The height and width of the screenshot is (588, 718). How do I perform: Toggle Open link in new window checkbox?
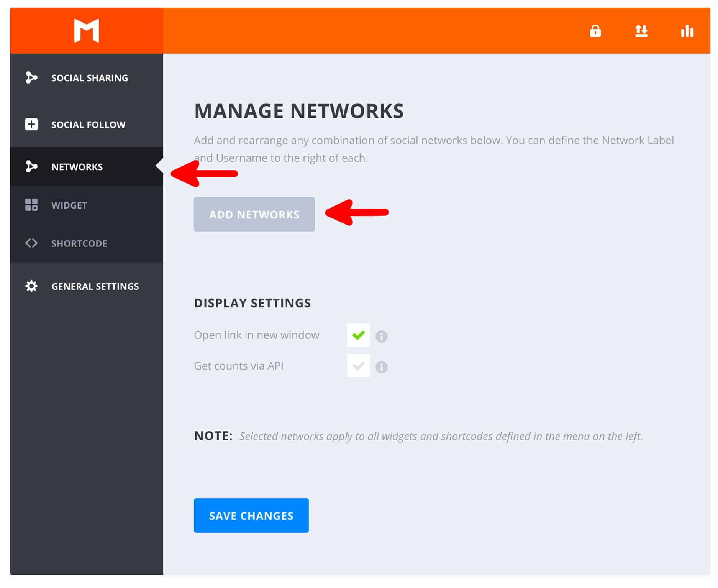358,335
